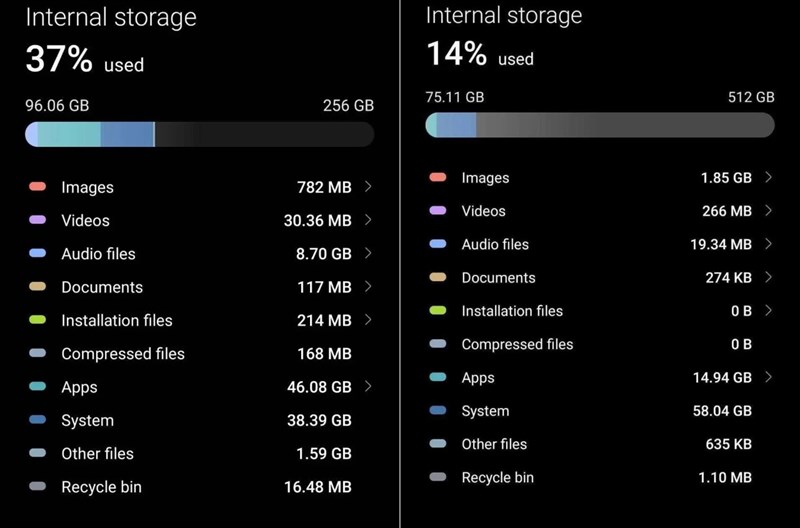The width and height of the screenshot is (800, 528).
Task: Click the 512 GB storage usage bar
Action: 599,125
